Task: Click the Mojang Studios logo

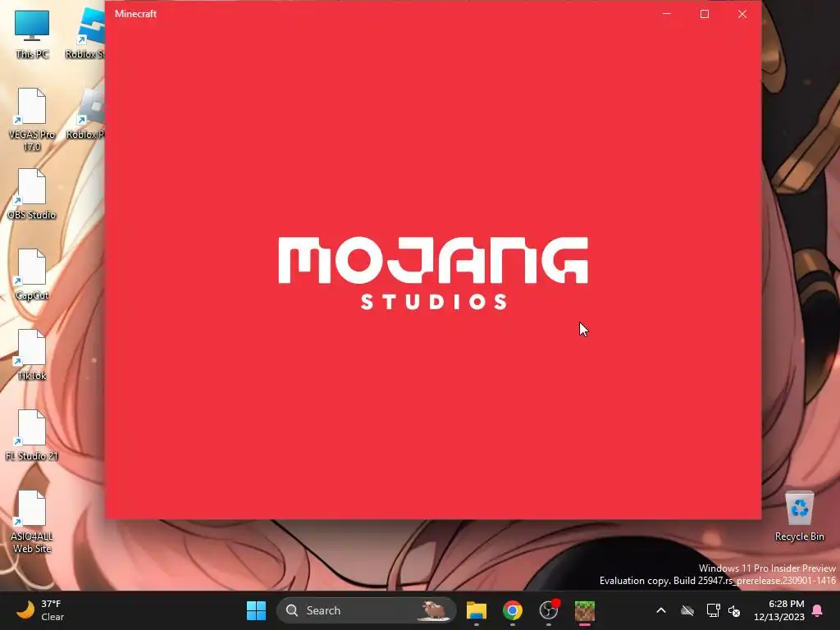Action: (x=433, y=273)
